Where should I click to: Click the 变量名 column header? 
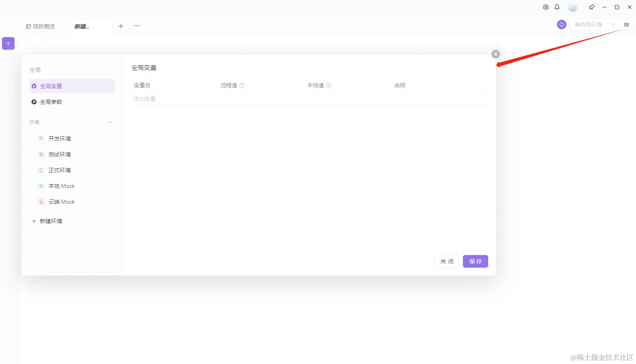(142, 85)
